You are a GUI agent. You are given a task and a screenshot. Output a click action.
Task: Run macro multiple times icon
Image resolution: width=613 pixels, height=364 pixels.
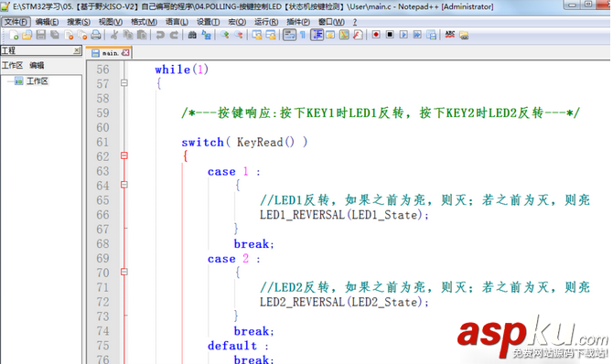[x=417, y=35]
